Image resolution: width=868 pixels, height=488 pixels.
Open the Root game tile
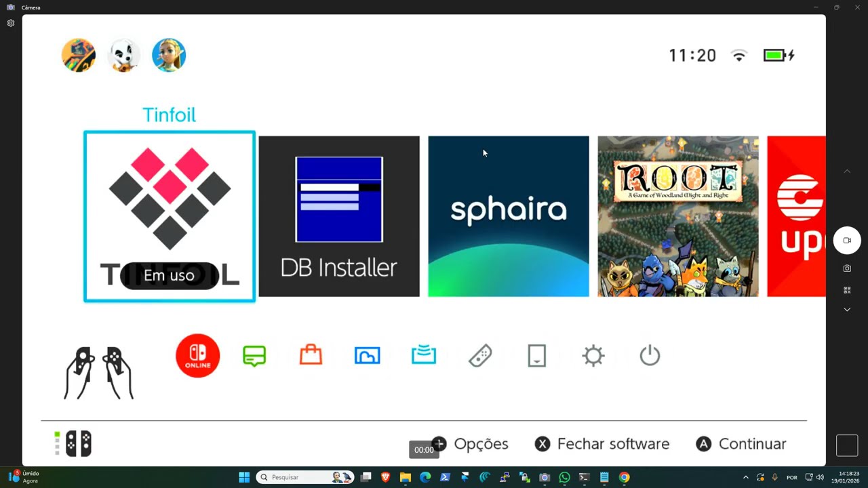pyautogui.click(x=678, y=216)
